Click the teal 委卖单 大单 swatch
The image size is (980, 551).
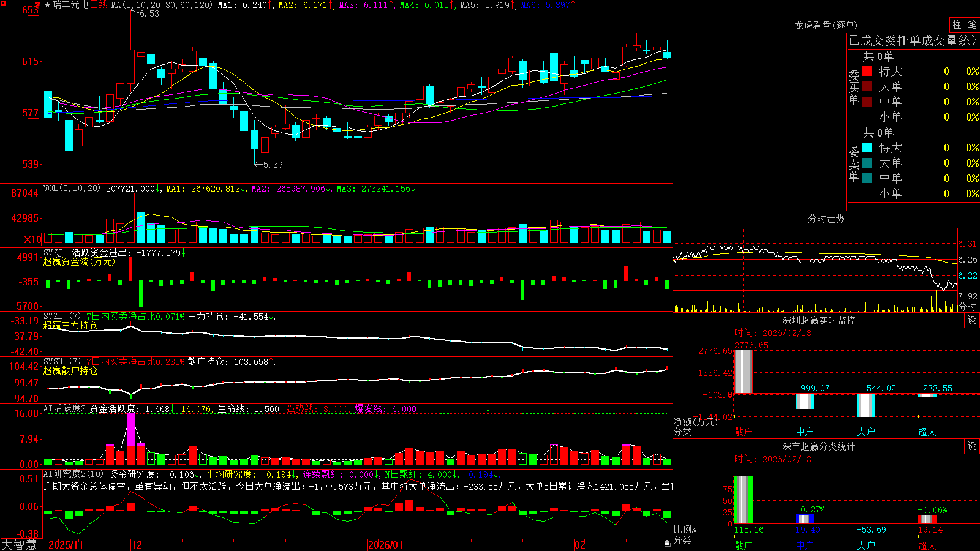[x=867, y=163]
